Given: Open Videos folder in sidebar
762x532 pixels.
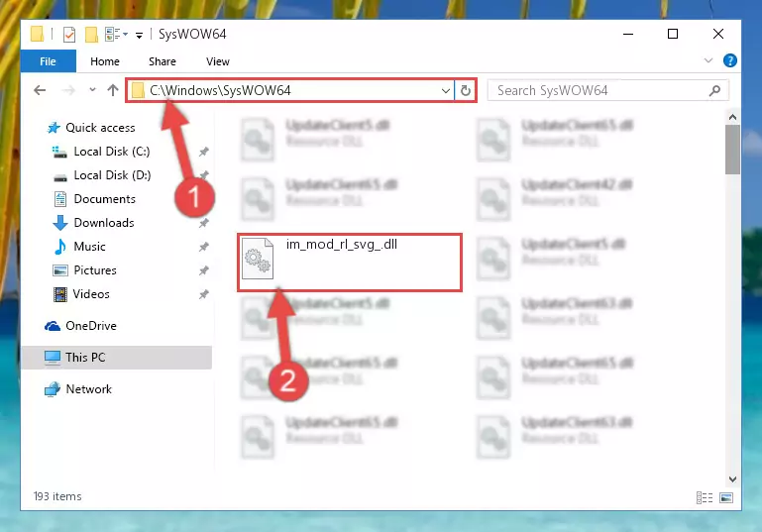Looking at the screenshot, I should coord(91,294).
